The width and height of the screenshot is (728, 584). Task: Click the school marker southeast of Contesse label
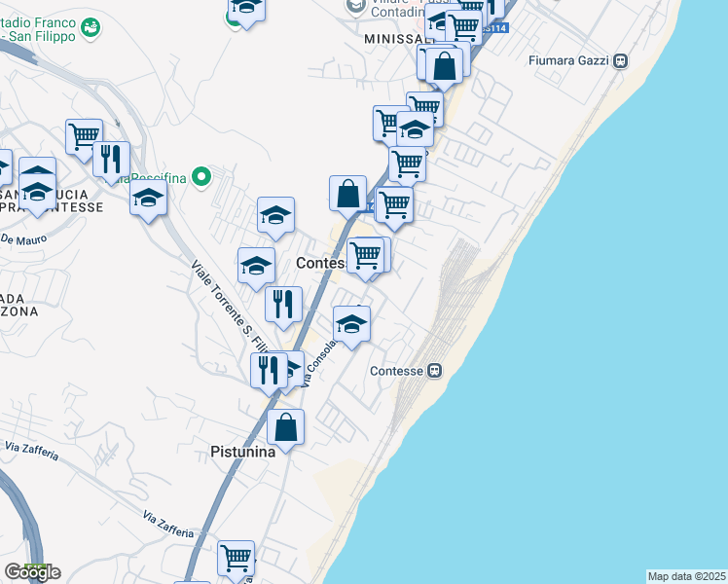pyautogui.click(x=351, y=326)
